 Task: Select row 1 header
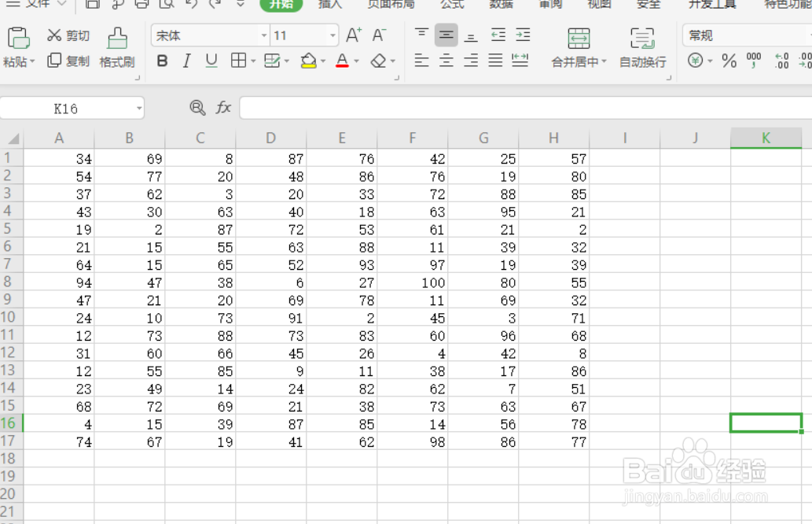[11, 157]
